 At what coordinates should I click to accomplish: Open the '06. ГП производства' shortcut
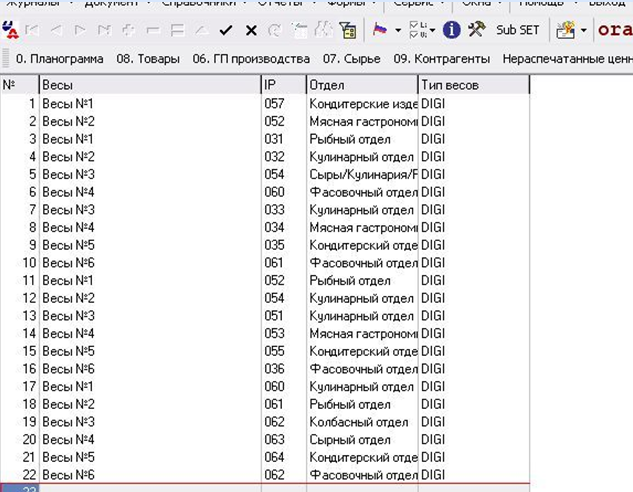(251, 59)
